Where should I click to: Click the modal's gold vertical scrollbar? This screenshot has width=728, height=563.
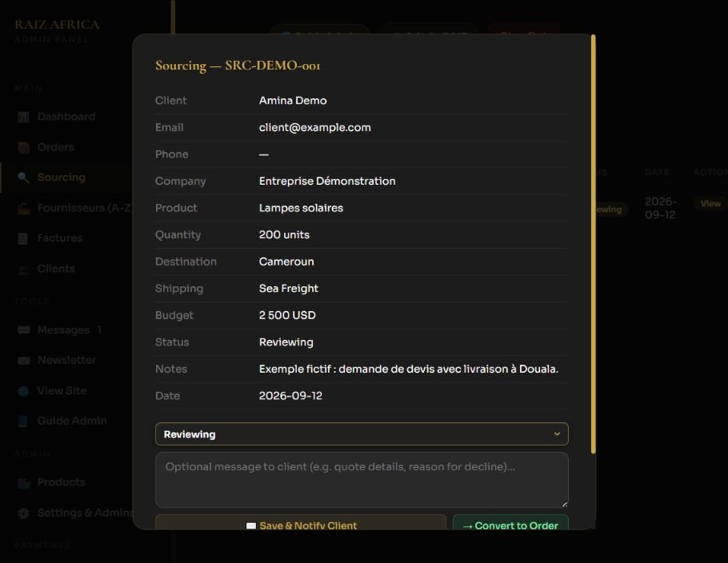pos(593,244)
